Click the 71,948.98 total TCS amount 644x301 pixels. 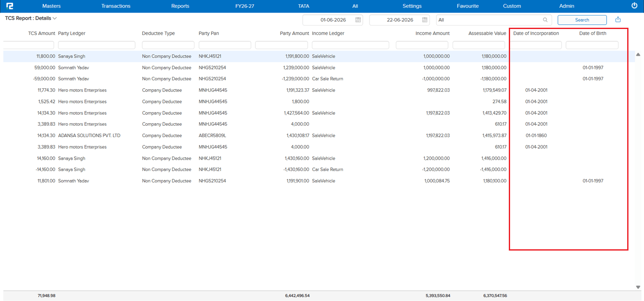46,296
